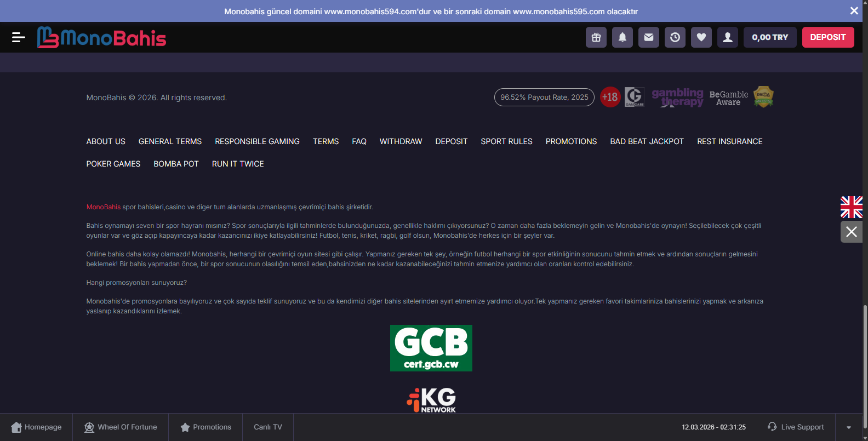Go to Canlı TV tab
The height and width of the screenshot is (441, 868).
pos(268,427)
